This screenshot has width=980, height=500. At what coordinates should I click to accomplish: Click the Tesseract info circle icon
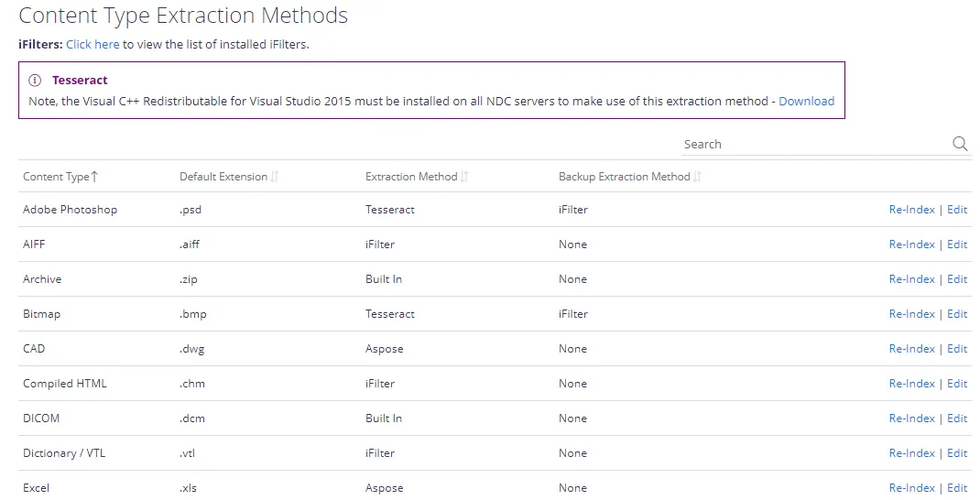coord(35,80)
